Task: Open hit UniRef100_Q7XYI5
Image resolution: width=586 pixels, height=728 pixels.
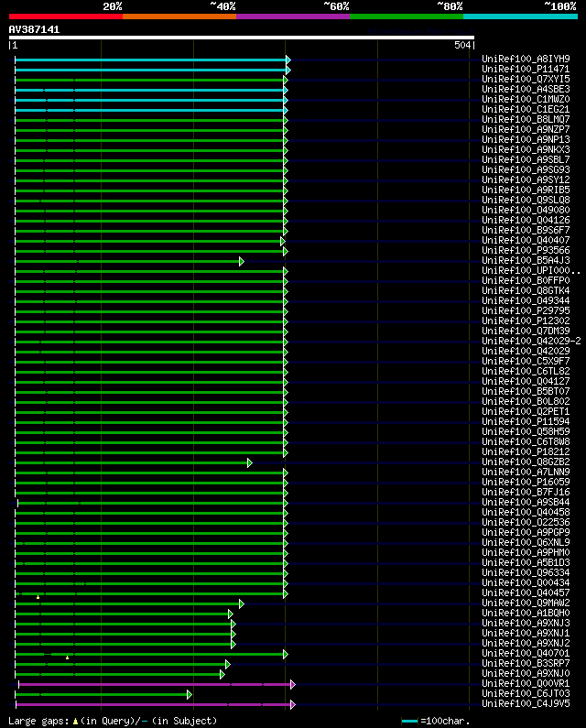Action: [x=526, y=80]
